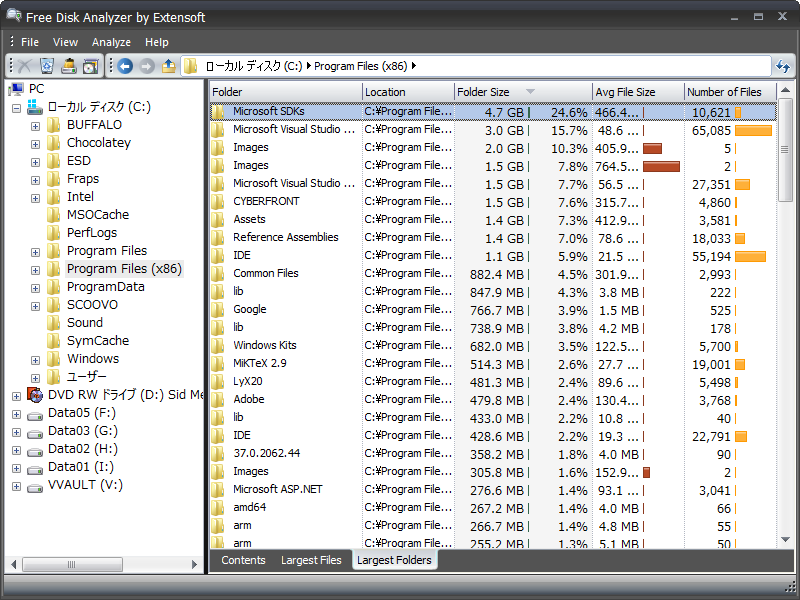The height and width of the screenshot is (600, 800).
Task: Click the folder icon in address bar
Action: click(x=191, y=66)
